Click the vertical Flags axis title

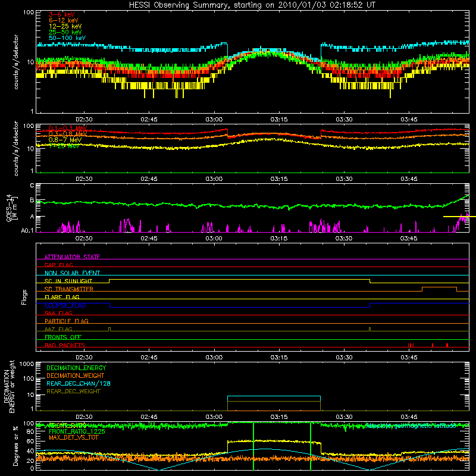click(x=24, y=297)
